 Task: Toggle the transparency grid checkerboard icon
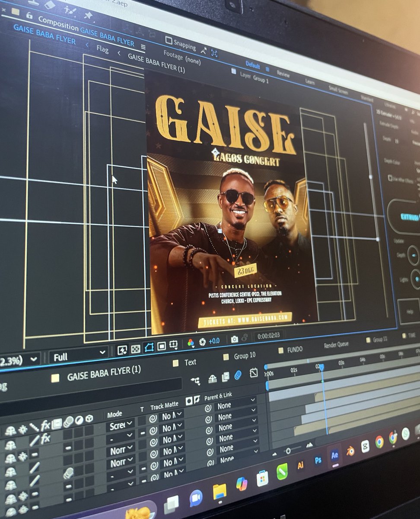pyautogui.click(x=136, y=349)
